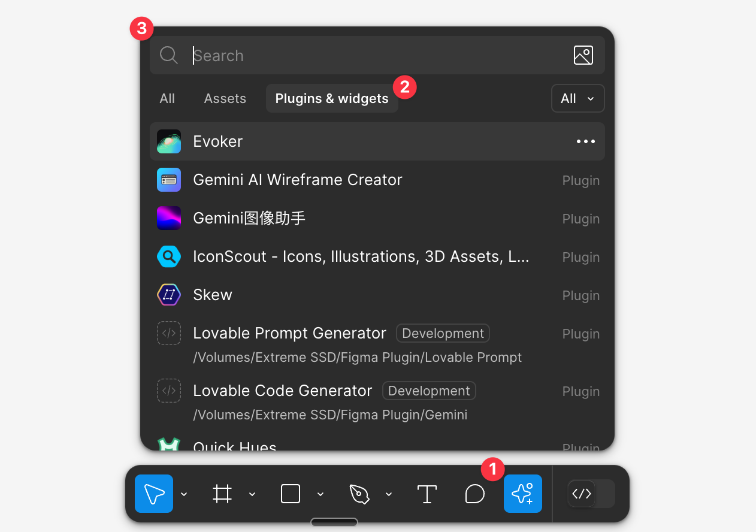Switch to the All tab
This screenshot has height=532, width=756.
coord(167,98)
